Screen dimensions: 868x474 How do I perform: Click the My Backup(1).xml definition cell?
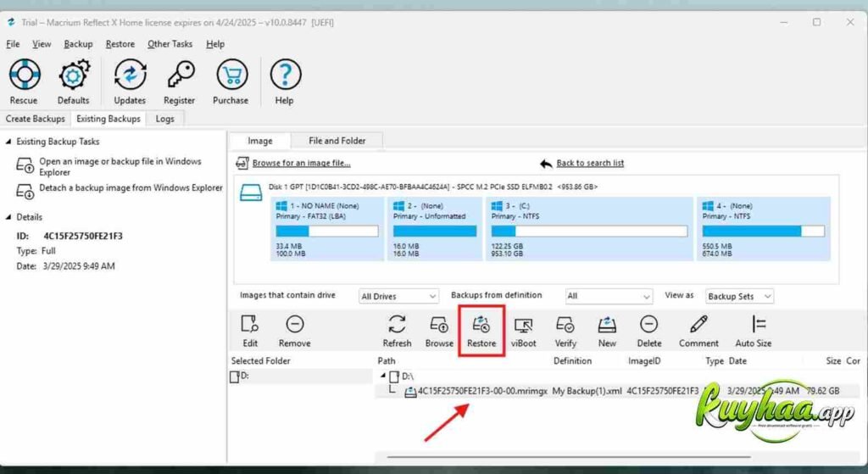click(x=587, y=391)
